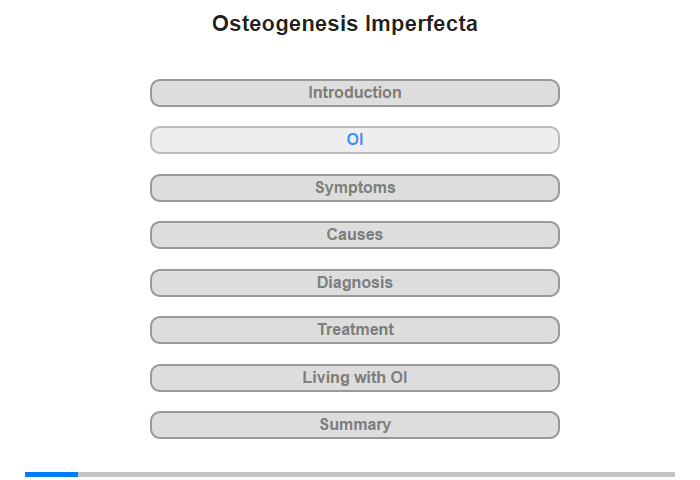Select the Living with OI button
The width and height of the screenshot is (700, 480).
(x=354, y=378)
